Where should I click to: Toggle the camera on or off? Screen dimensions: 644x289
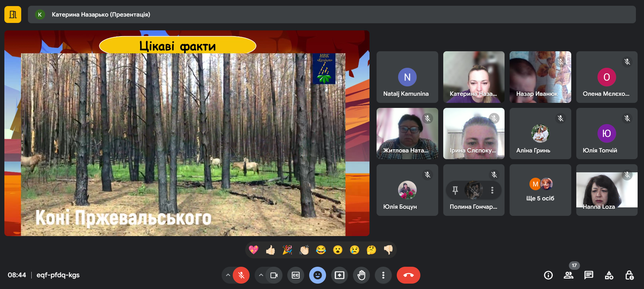click(274, 275)
